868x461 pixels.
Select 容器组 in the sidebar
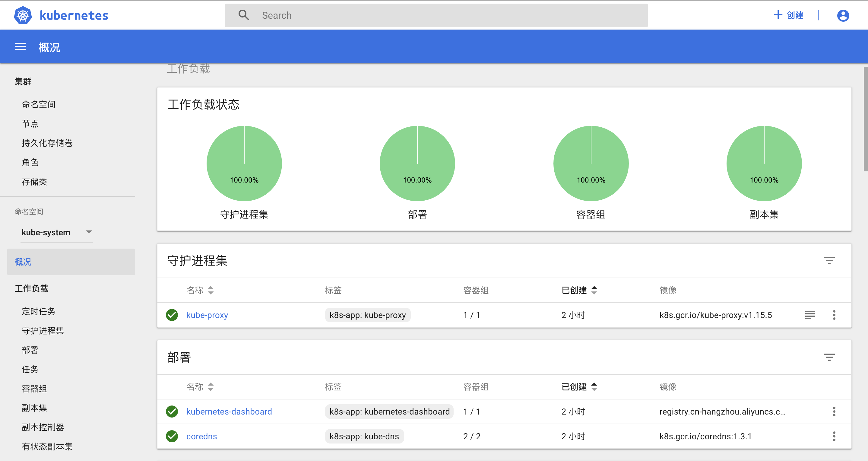click(34, 389)
